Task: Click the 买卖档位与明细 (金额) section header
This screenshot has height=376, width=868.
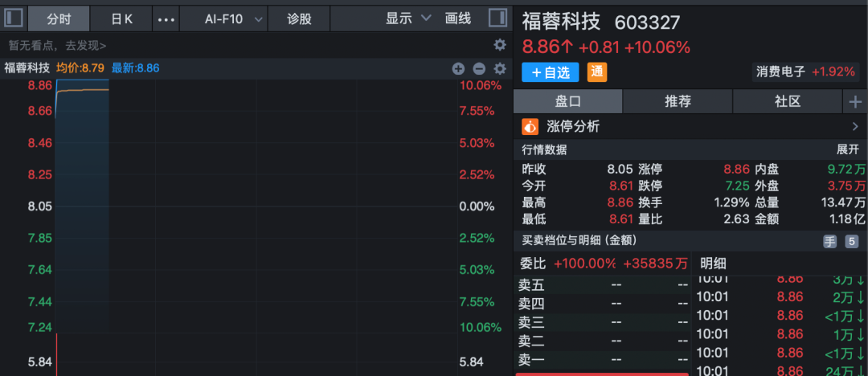Action: point(579,240)
